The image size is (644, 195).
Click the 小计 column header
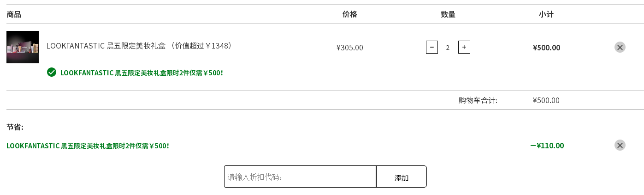[x=546, y=14]
